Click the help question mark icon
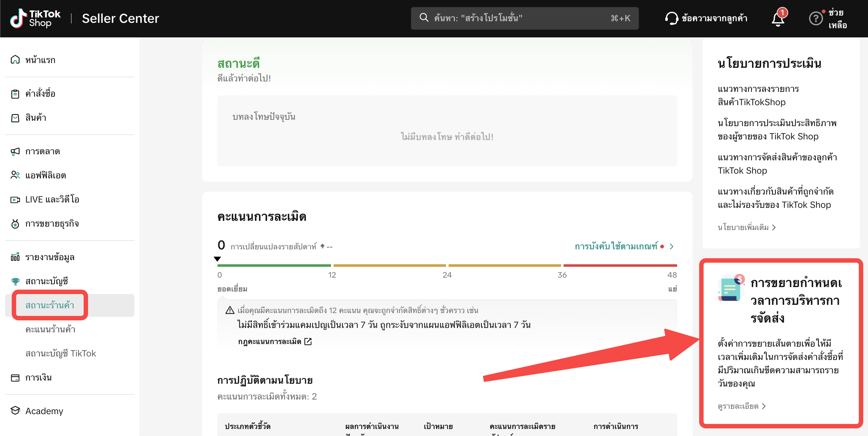The width and height of the screenshot is (868, 436). click(x=815, y=18)
